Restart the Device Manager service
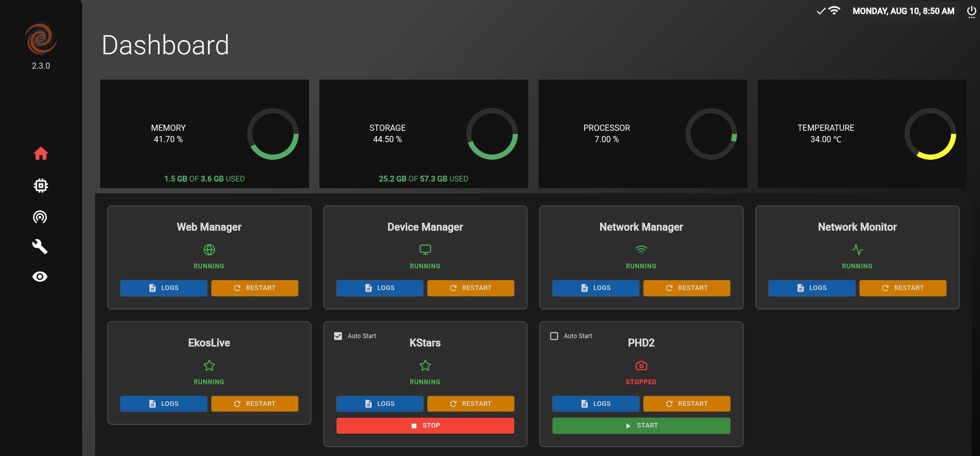The height and width of the screenshot is (456, 980). (471, 288)
